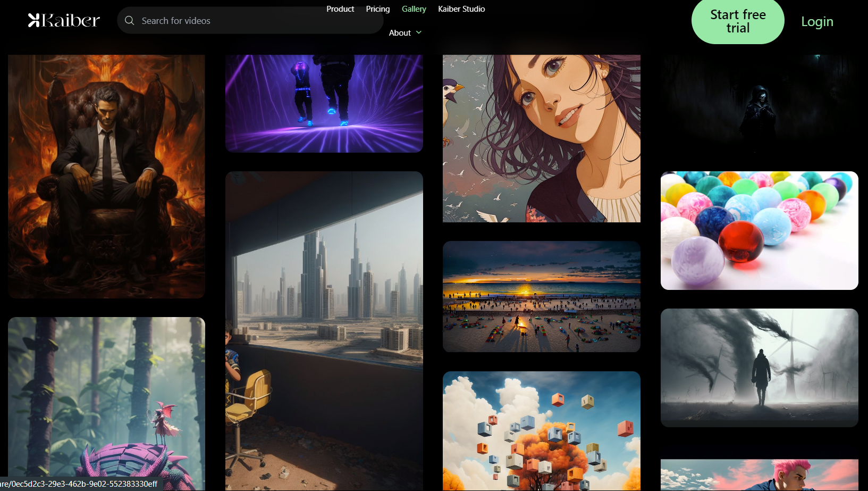Click the Login link
This screenshot has height=491, width=868.
tap(817, 22)
